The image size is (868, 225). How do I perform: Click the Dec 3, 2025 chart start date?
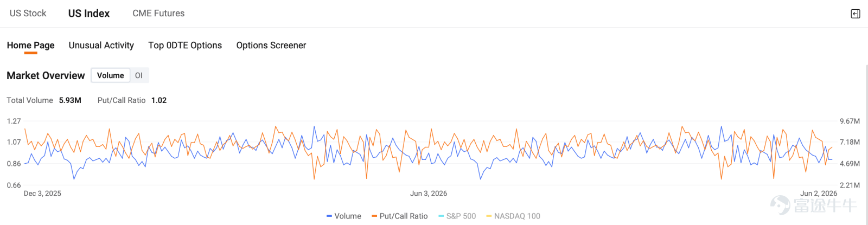(x=42, y=194)
